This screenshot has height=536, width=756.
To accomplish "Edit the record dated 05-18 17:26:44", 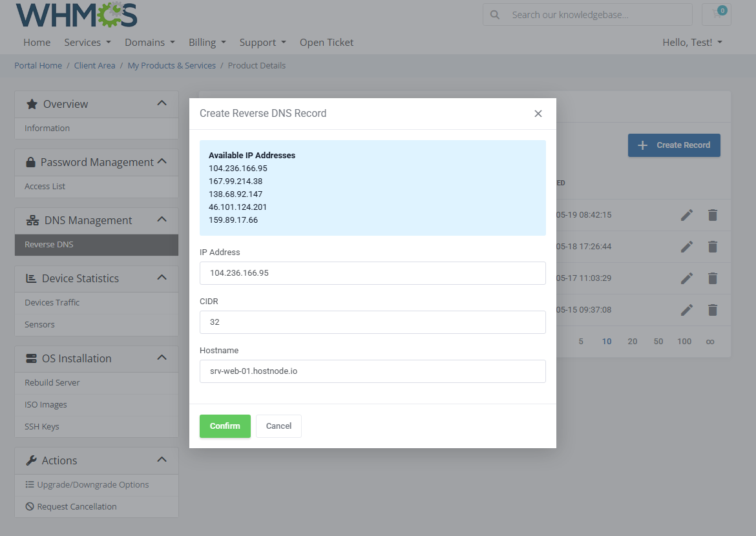I will 687,247.
